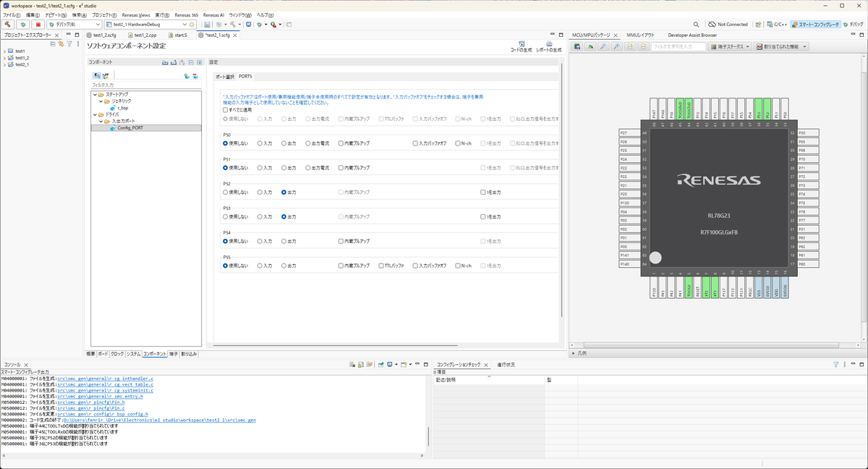The image size is (868, 469).
Task: Click the gear settings icon beside the launch configuration
Action: click(192, 24)
